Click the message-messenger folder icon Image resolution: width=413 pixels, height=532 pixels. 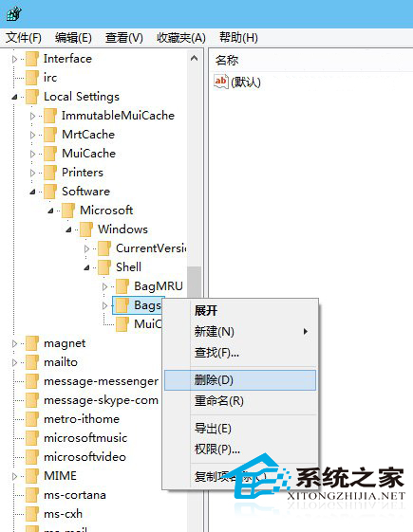(x=32, y=381)
